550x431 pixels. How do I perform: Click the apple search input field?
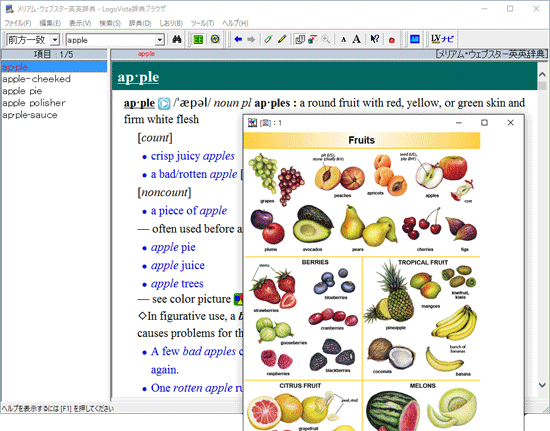click(111, 40)
